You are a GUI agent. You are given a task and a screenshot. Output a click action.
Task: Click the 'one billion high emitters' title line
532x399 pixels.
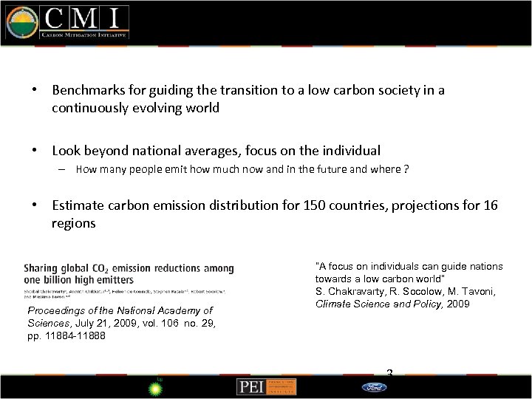79,280
